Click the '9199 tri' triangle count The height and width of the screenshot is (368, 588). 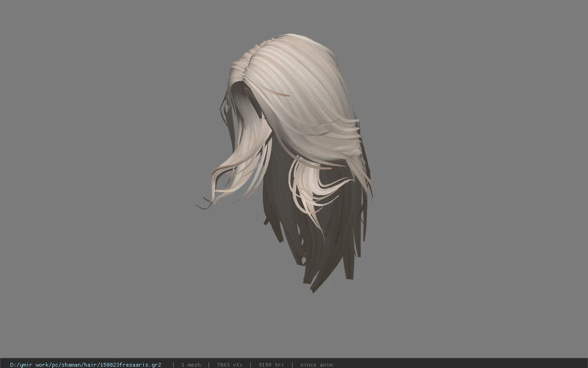pos(271,365)
